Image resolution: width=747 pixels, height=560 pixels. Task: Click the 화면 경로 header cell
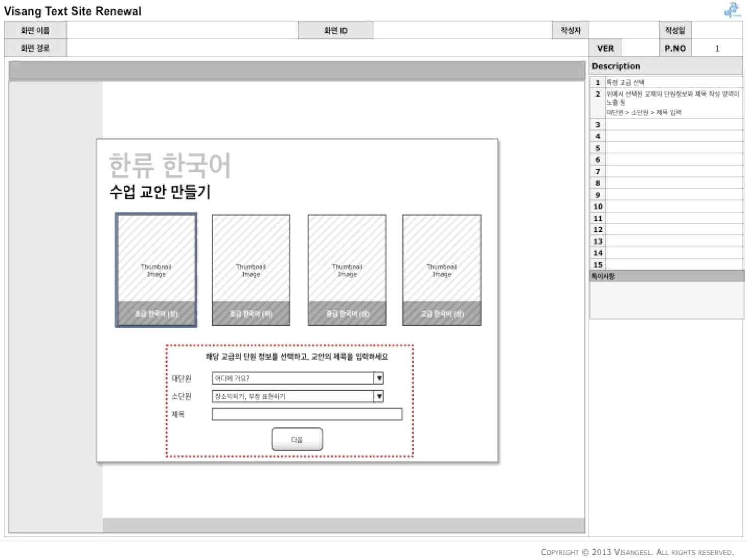(x=35, y=48)
